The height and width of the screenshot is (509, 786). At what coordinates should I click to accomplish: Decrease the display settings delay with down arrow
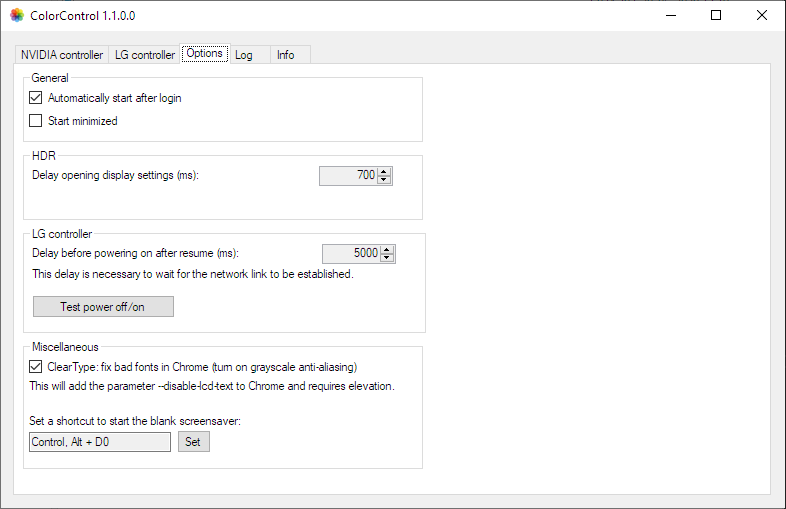pos(384,180)
